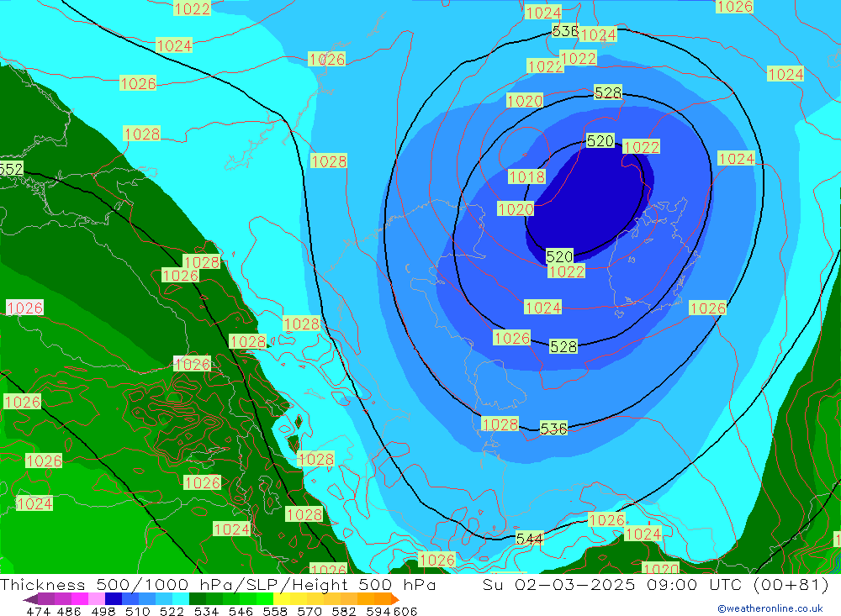841x616 pixels.
Task: Select the cyan legend swatch above 522
Action: [181, 599]
